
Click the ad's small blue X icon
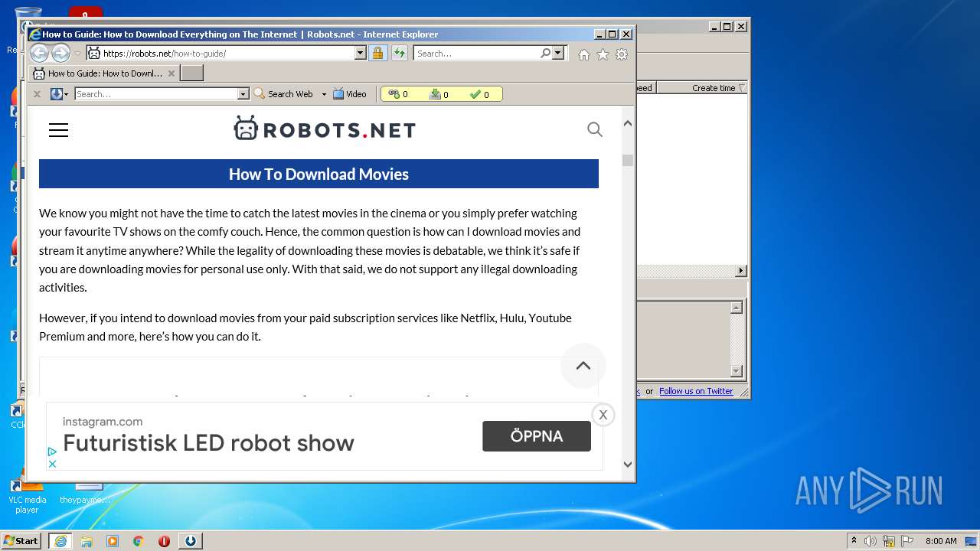pos(52,464)
